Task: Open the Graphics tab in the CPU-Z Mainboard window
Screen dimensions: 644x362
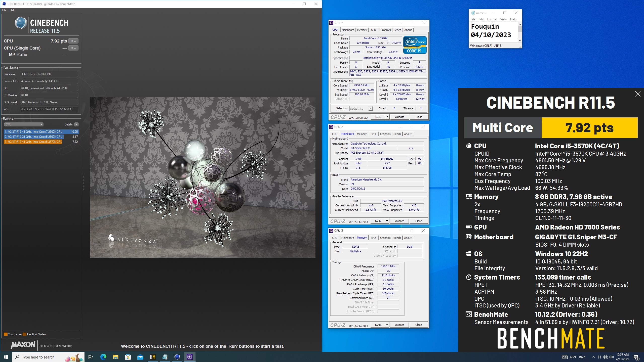Action: click(385, 134)
